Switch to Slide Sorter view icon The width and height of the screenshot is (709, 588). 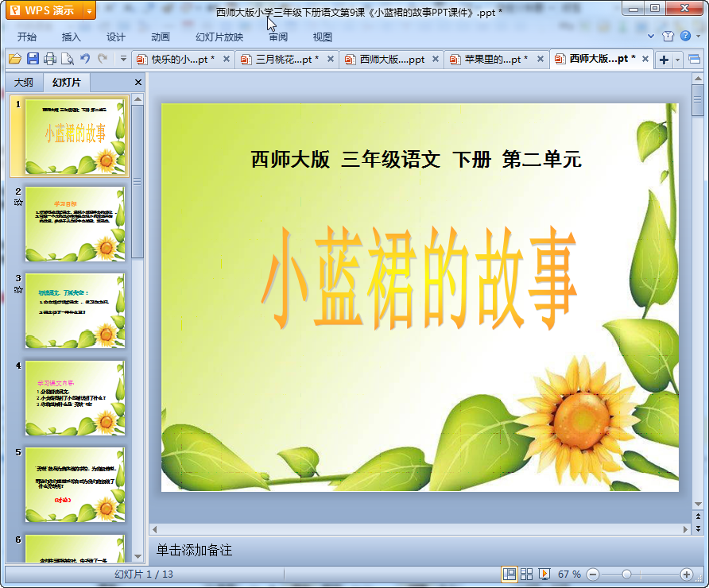pos(527,574)
